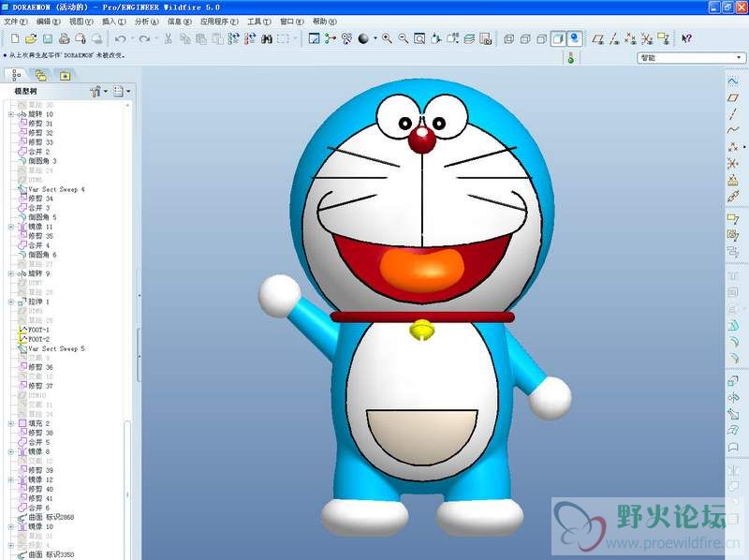Image resolution: width=749 pixels, height=560 pixels.
Task: Select the FOOT-1 curve in tree
Action: (34, 331)
